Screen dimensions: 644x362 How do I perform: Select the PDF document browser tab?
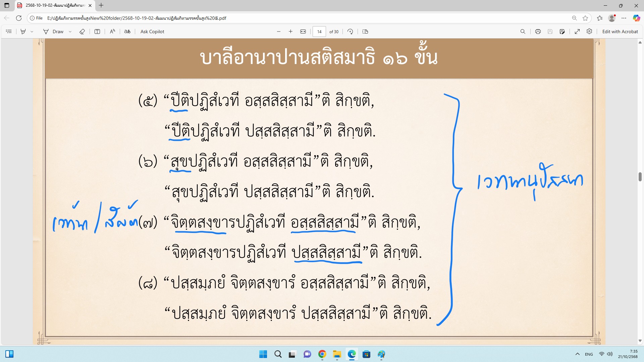pyautogui.click(x=54, y=5)
